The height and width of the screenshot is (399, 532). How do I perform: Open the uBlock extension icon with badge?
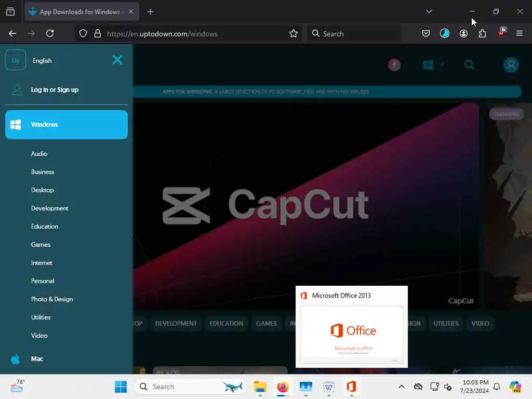pos(501,33)
